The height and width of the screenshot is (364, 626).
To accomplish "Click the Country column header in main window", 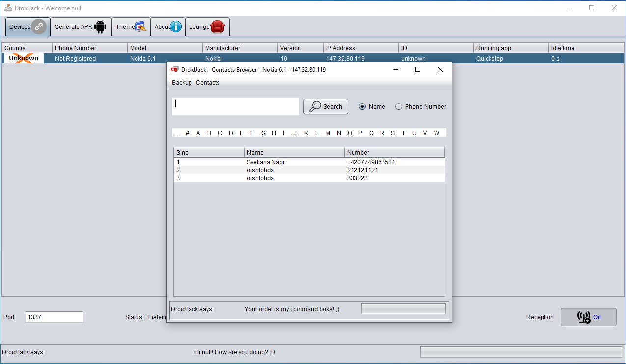I will tap(27, 48).
